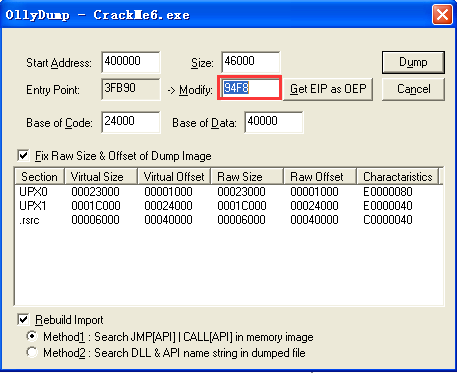Image resolution: width=457 pixels, height=373 pixels.
Task: Click the Raw Size column header
Action: click(247, 176)
